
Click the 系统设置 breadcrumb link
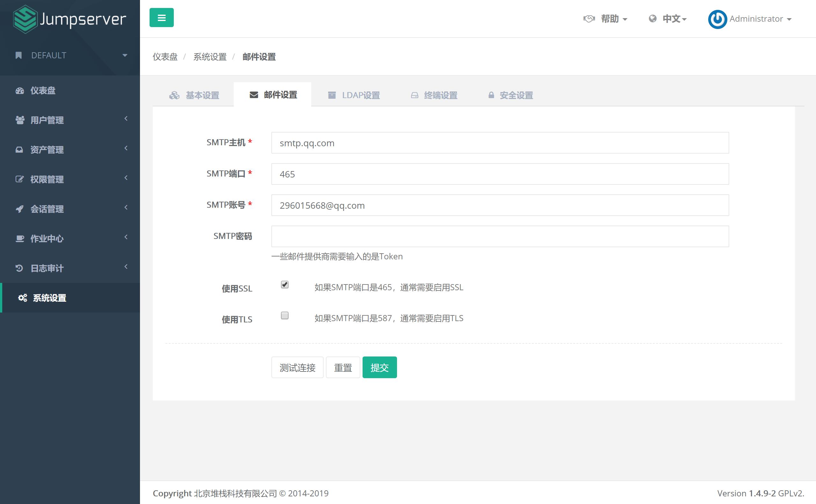[x=210, y=57]
